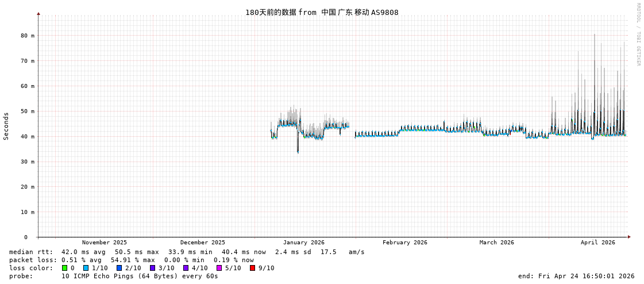Select the light blue 1/10 loss swatch
644x284 pixels.
point(86,268)
